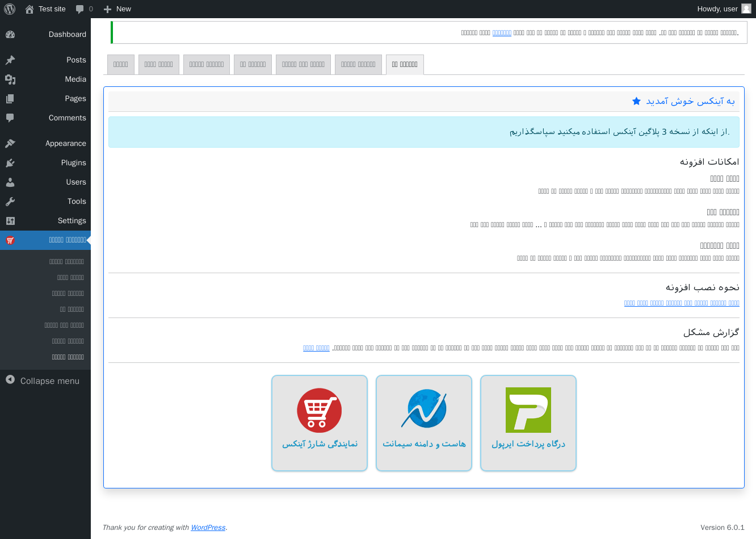The height and width of the screenshot is (539, 756).
Task: Open the comments bubble in the admin bar
Action: pos(84,9)
